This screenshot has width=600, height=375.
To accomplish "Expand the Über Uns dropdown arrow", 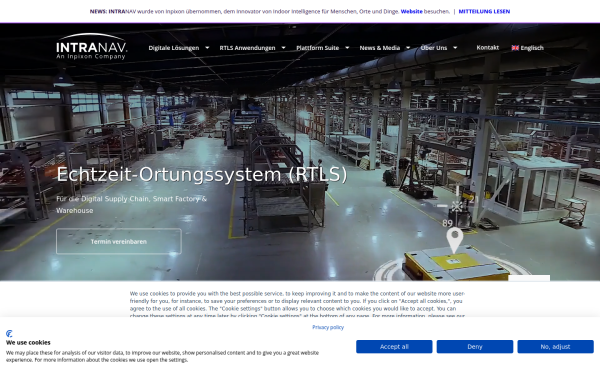I will 455,48.
